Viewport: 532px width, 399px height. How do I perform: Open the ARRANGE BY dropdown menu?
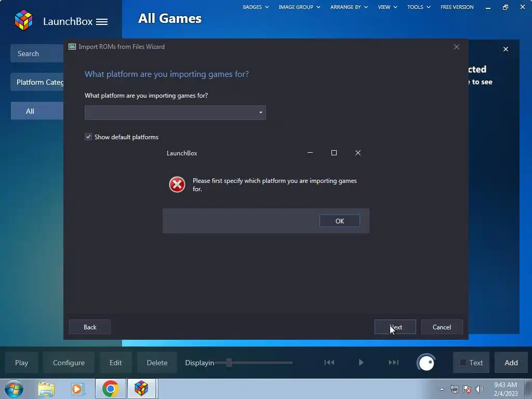(x=349, y=7)
